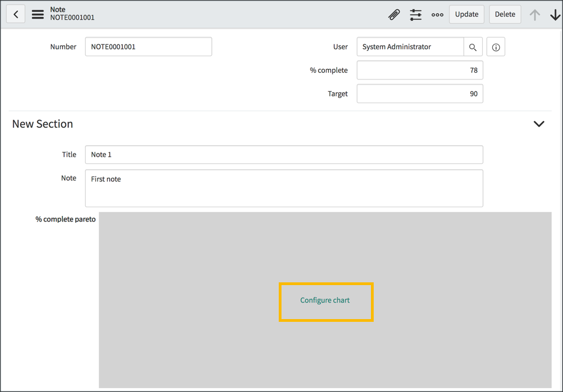Screen dimensions: 563x392
Task: Select the User field with System Administrator
Action: point(410,47)
